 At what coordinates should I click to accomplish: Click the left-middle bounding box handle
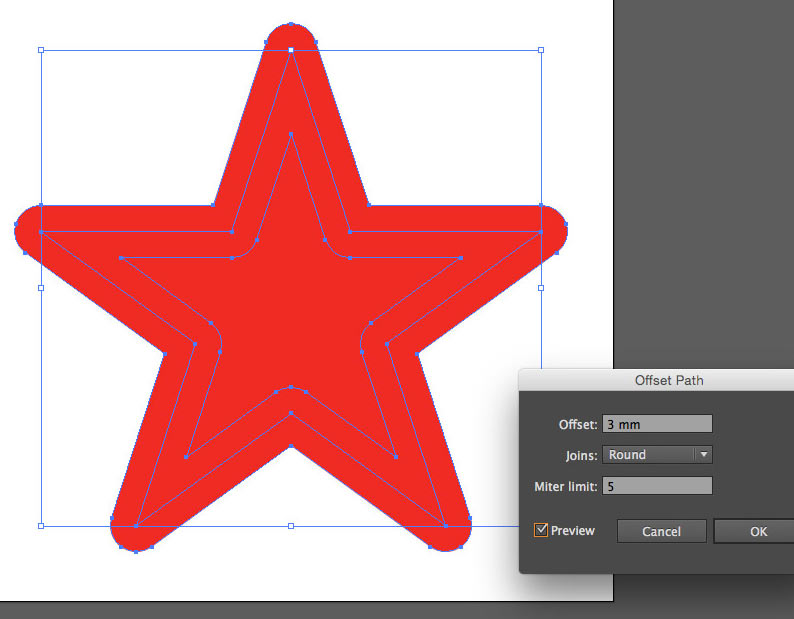(41, 287)
